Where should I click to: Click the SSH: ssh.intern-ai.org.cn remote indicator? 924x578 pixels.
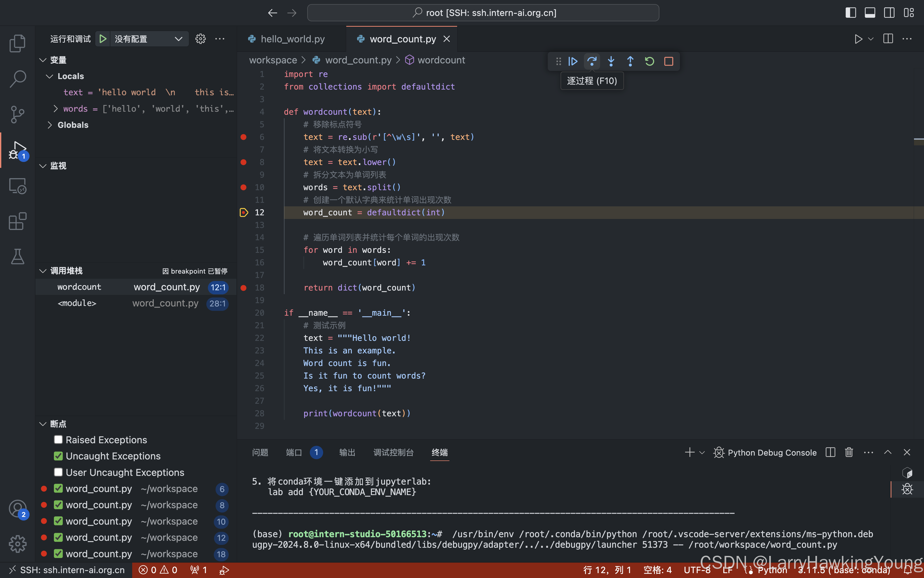[x=66, y=570]
